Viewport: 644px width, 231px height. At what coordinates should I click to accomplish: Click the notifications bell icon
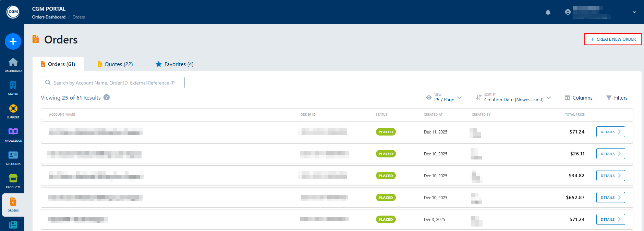[x=548, y=12]
